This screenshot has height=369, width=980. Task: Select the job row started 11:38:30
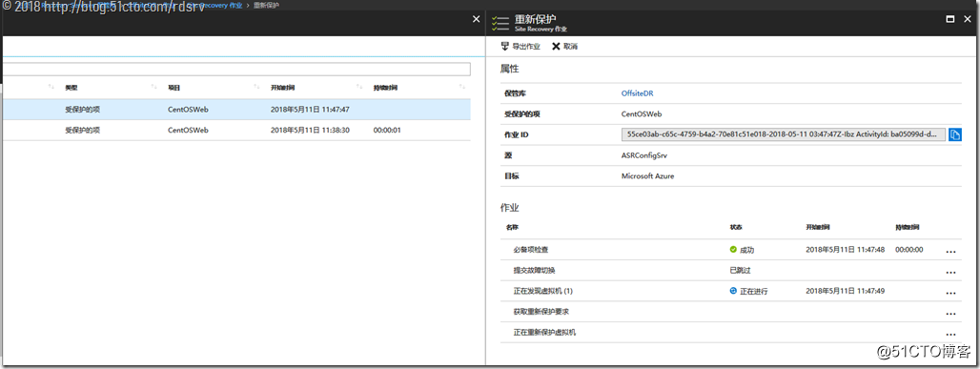coord(235,130)
